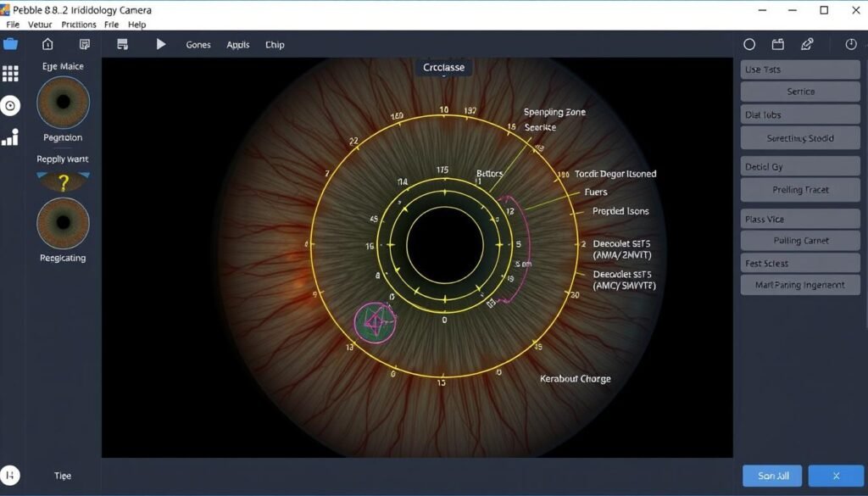Dismiss with the blue X button
Image resolution: width=868 pixels, height=496 pixels.
pyautogui.click(x=836, y=476)
